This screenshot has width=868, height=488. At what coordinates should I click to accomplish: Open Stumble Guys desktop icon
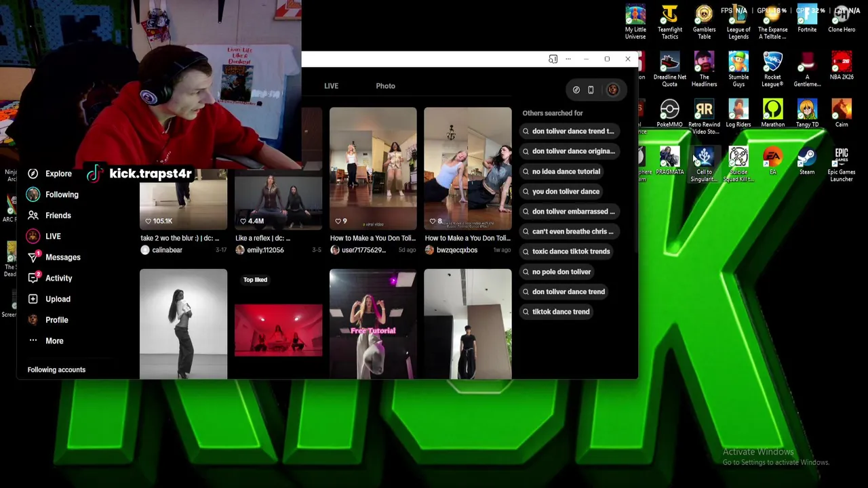[x=738, y=70]
